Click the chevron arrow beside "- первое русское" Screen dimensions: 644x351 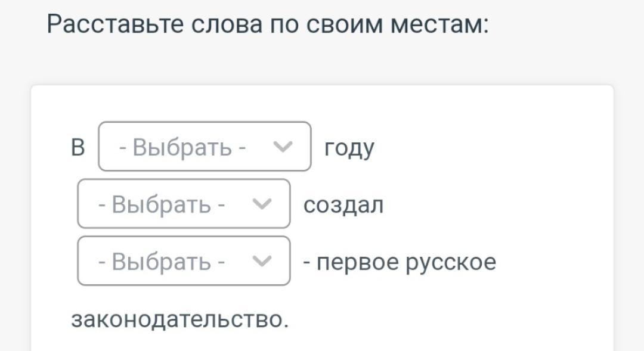(262, 261)
